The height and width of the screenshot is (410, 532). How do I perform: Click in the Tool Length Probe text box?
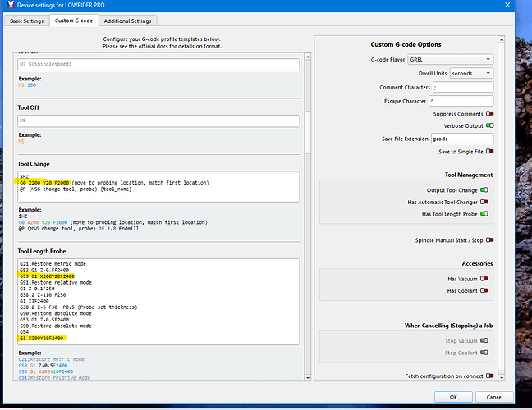158,302
